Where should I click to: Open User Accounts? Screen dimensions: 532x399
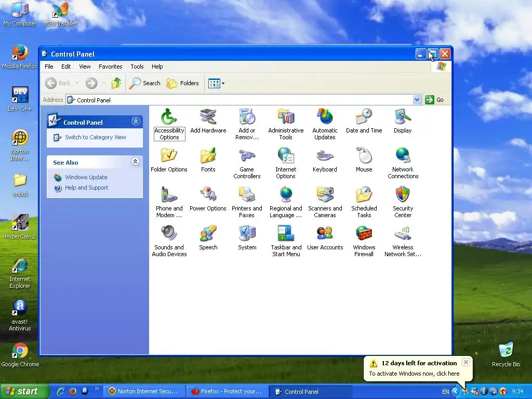(x=325, y=238)
